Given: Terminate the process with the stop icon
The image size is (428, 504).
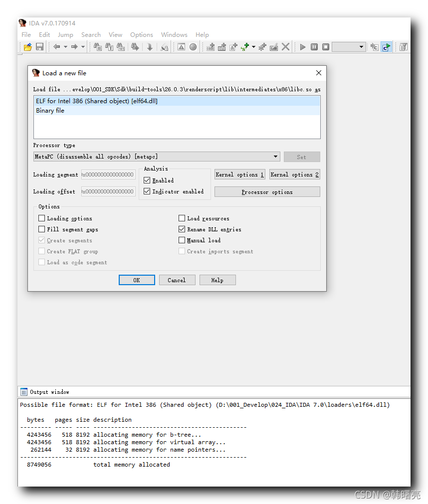Looking at the screenshot, I should (325, 46).
